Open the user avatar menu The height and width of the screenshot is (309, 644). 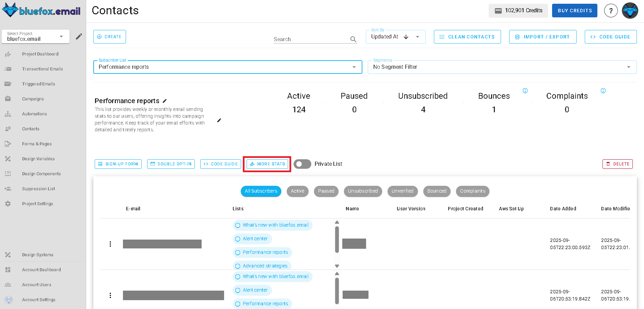coord(630,11)
